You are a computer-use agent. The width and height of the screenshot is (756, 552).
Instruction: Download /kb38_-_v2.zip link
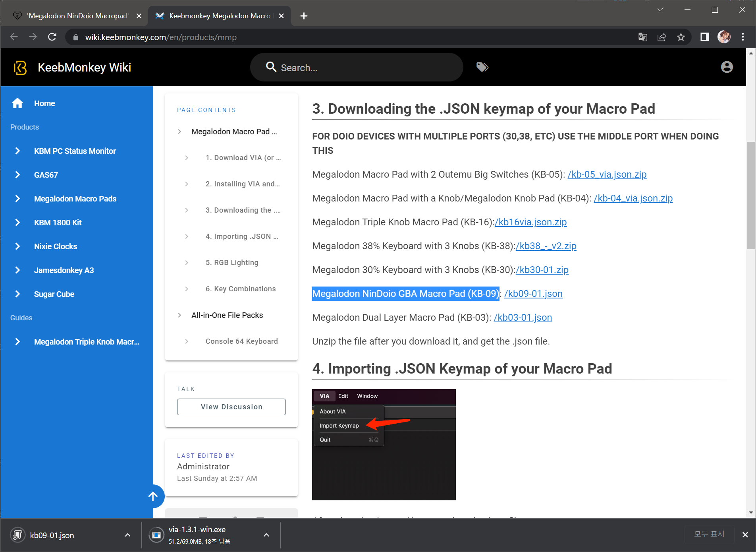click(546, 246)
